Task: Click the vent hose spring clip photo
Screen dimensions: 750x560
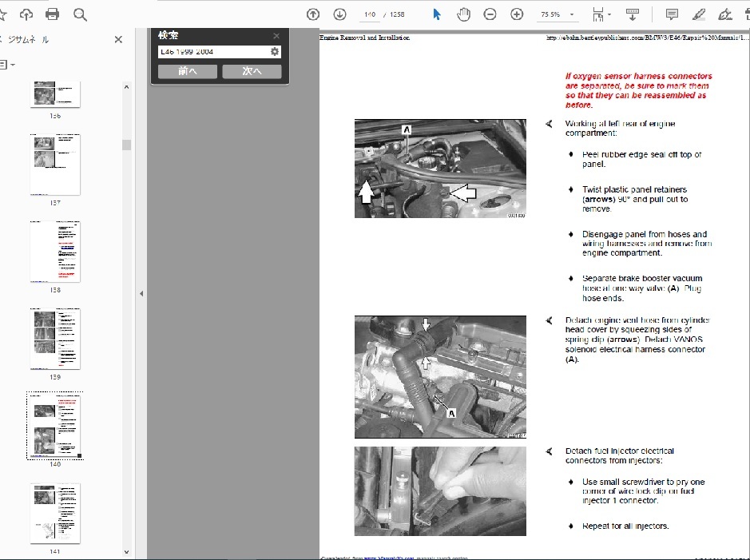Action: [440, 377]
